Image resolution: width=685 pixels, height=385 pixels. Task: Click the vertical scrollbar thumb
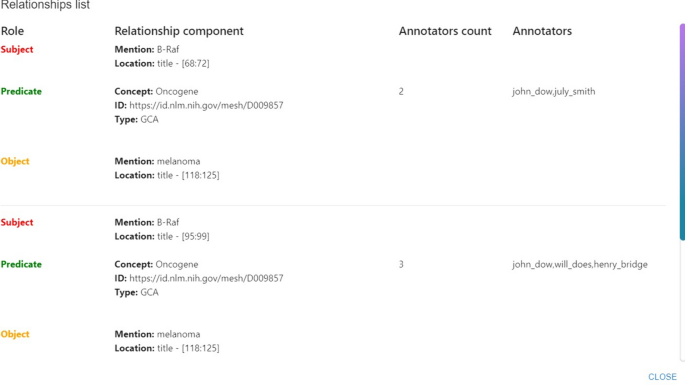(682, 132)
